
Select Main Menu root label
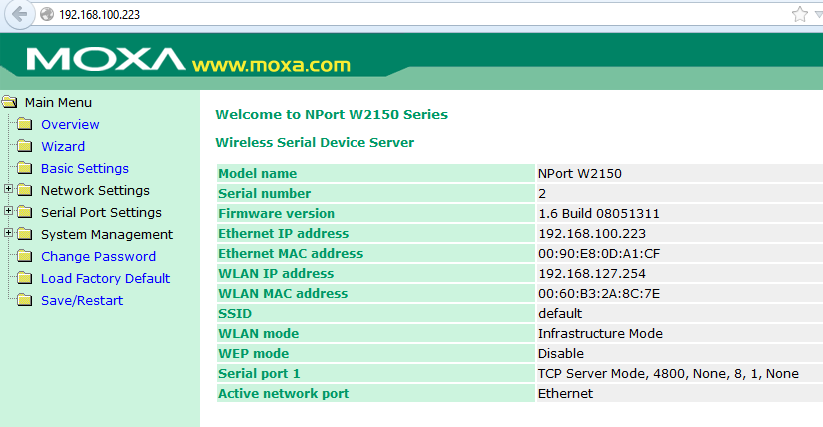(58, 102)
